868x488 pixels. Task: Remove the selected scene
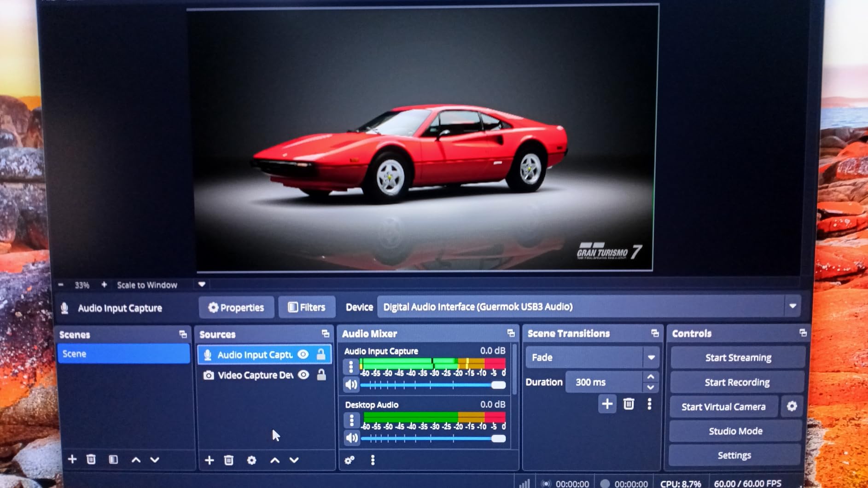coord(91,459)
